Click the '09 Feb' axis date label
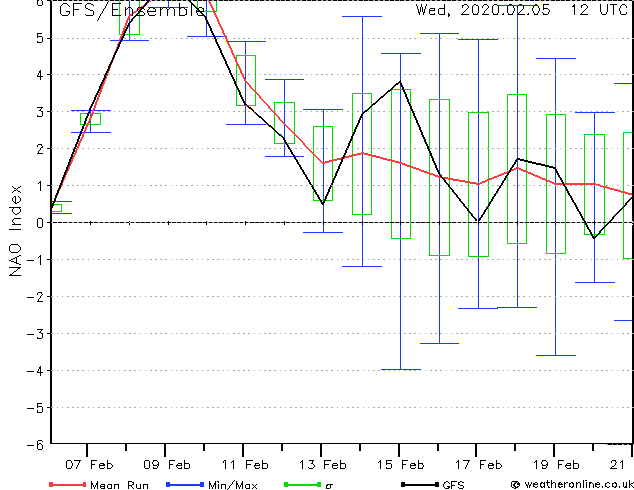The width and height of the screenshot is (634, 490). pos(167,465)
